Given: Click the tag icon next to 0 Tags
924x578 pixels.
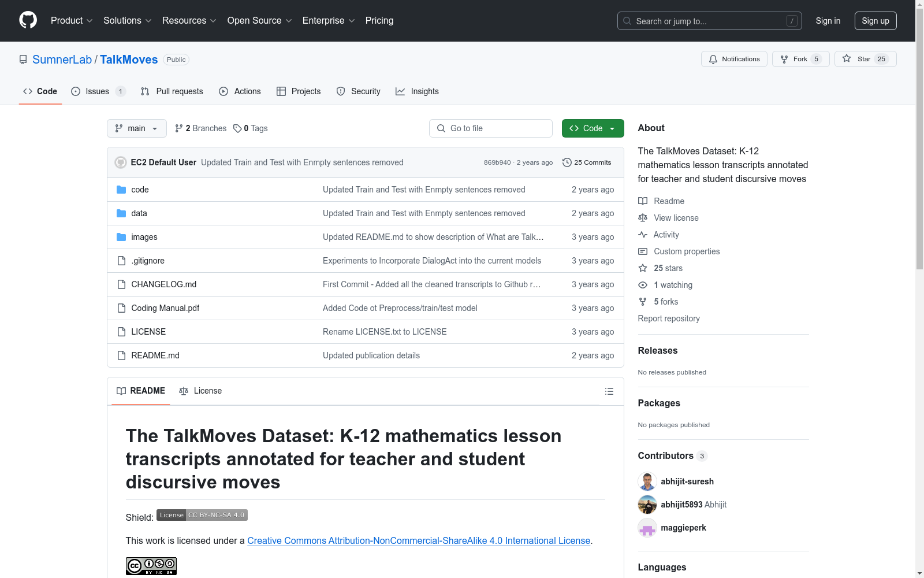Looking at the screenshot, I should tap(237, 128).
